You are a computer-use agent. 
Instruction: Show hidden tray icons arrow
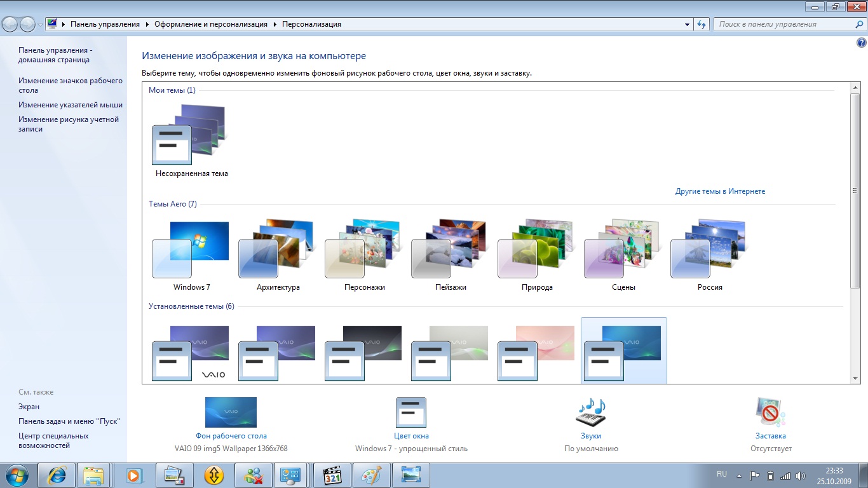coord(738,475)
